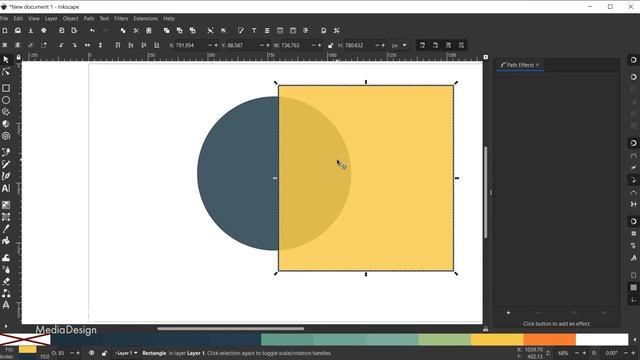This screenshot has height=360, width=640.
Task: Click the Open document icon
Action: tap(18, 31)
